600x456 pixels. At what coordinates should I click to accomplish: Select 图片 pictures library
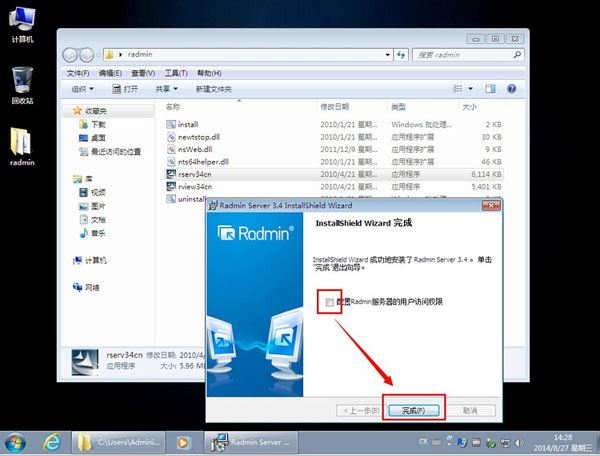(92, 206)
